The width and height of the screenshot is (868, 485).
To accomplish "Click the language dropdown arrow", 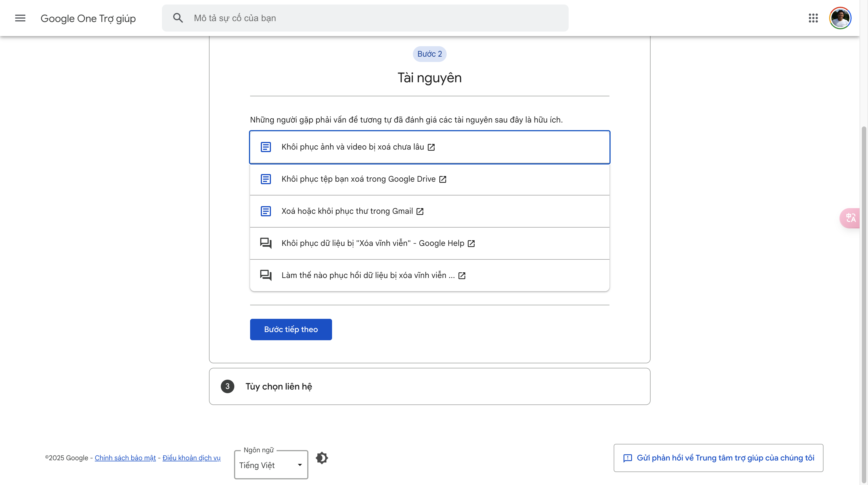I will [300, 465].
